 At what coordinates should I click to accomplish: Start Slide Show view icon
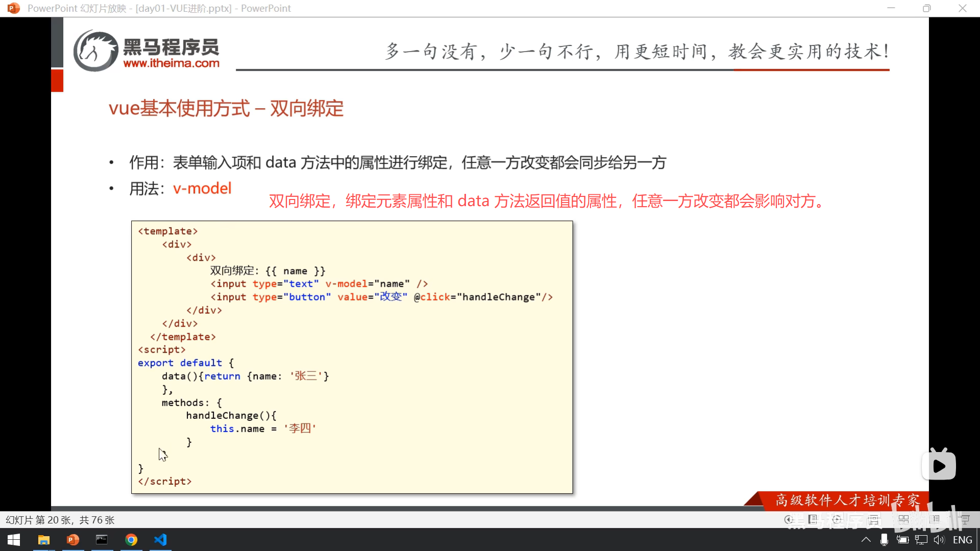pyautogui.click(x=965, y=519)
